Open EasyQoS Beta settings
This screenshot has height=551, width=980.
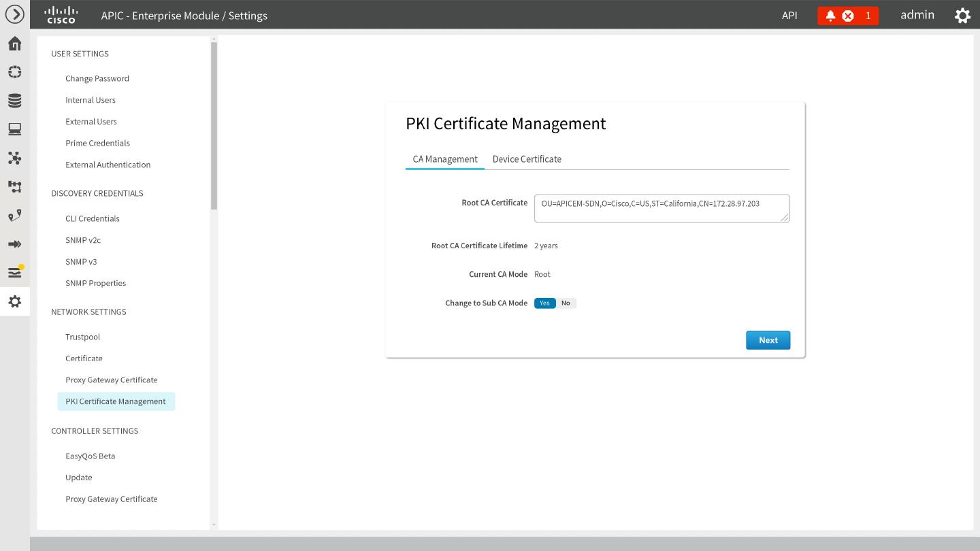pyautogui.click(x=91, y=456)
